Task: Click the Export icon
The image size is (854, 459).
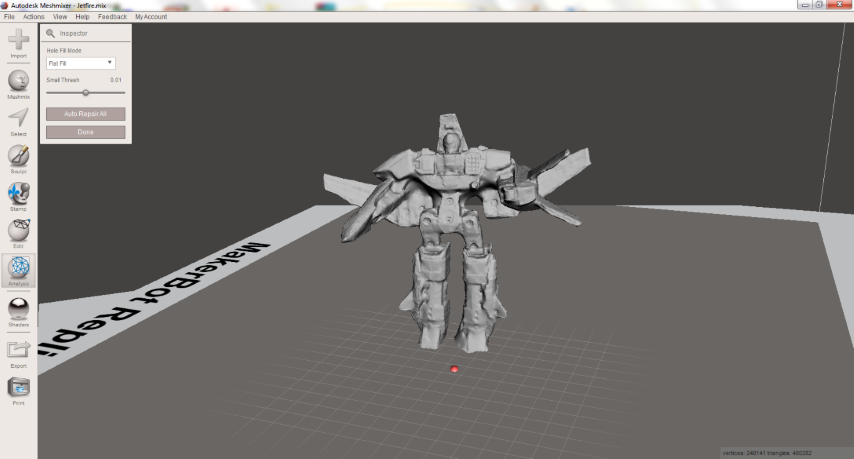Action: coord(19,350)
